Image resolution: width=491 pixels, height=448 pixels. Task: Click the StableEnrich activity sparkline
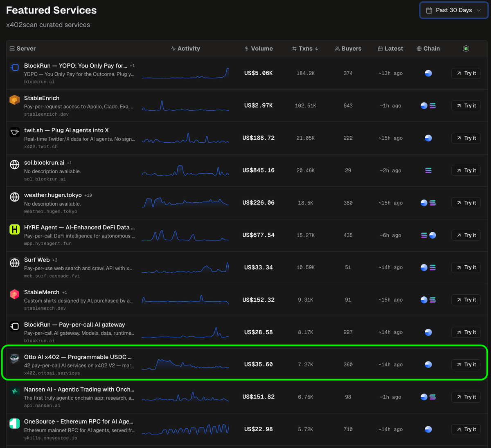[x=185, y=105]
